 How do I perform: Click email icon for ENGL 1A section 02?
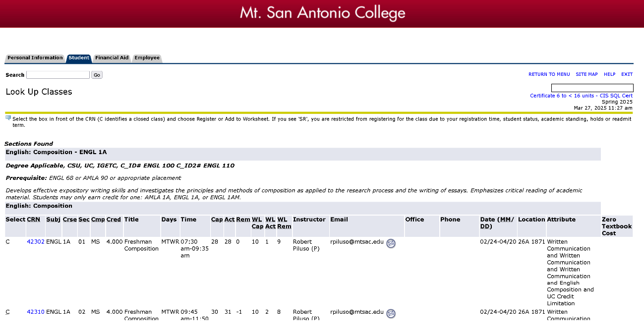391,313
